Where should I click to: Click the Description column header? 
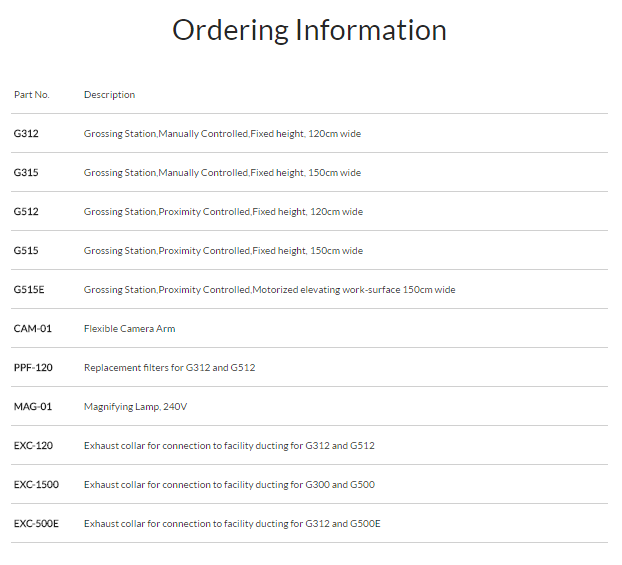coord(109,95)
